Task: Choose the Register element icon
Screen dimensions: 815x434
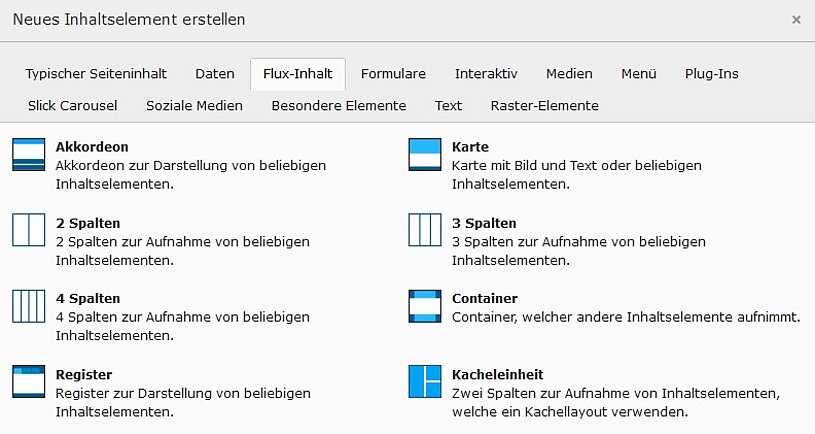Action: [x=29, y=382]
